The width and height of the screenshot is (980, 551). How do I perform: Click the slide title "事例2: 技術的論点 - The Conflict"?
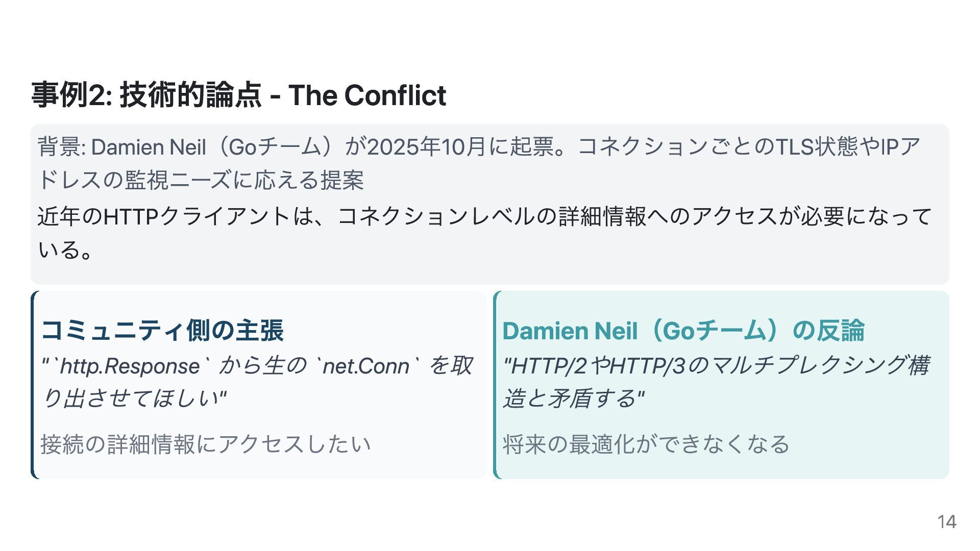(238, 95)
